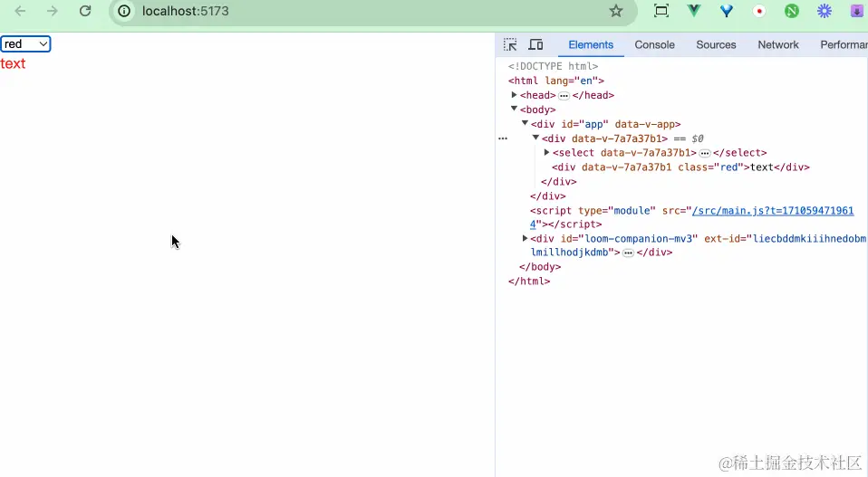Reload the localhost page

pos(84,11)
